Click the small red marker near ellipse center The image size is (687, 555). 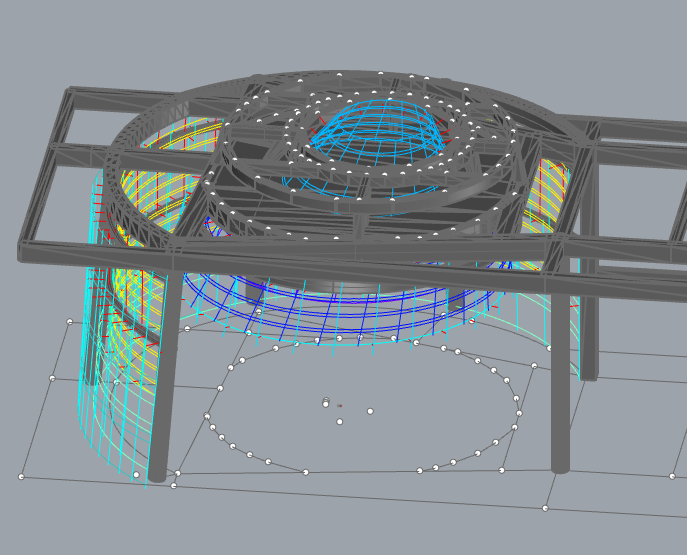coord(339,405)
